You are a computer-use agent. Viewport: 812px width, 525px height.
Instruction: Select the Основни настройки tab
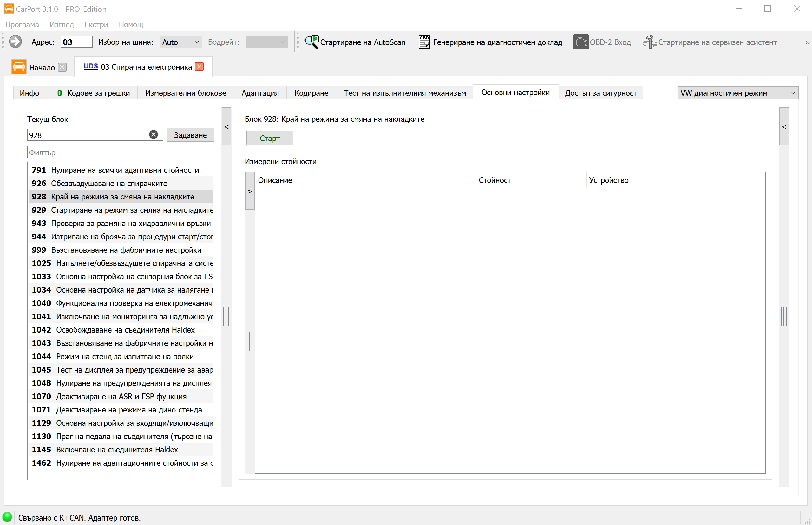pyautogui.click(x=515, y=92)
